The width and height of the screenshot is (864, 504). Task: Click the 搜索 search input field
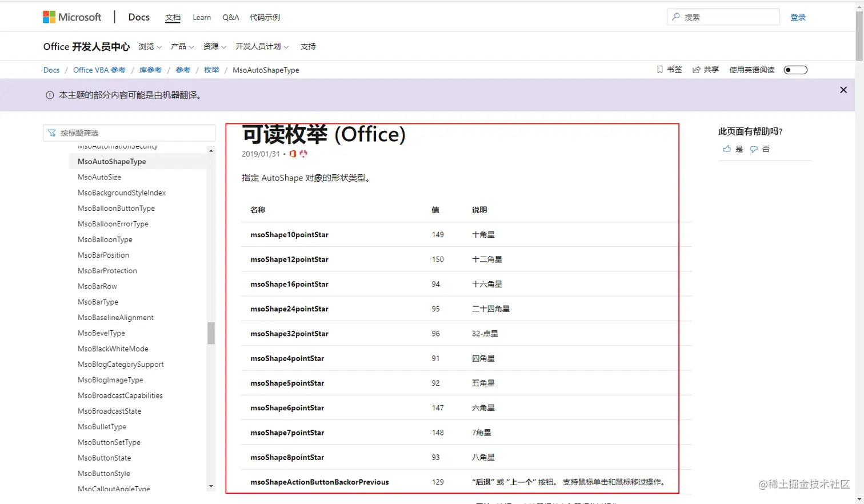(x=723, y=17)
